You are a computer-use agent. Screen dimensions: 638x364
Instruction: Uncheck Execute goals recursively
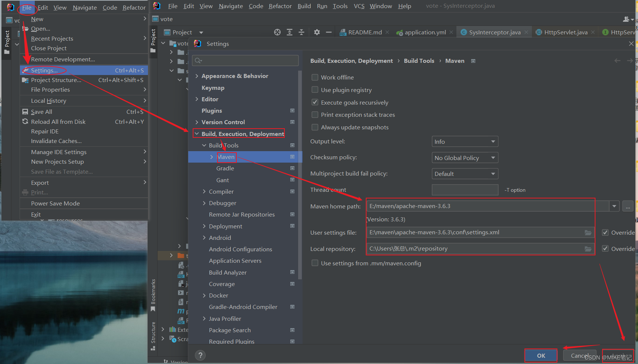point(315,102)
